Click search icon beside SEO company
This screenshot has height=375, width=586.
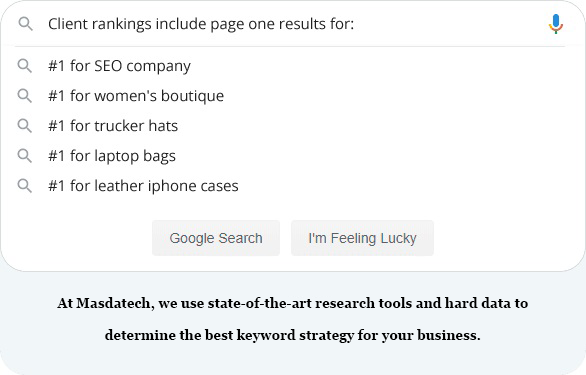point(25,66)
